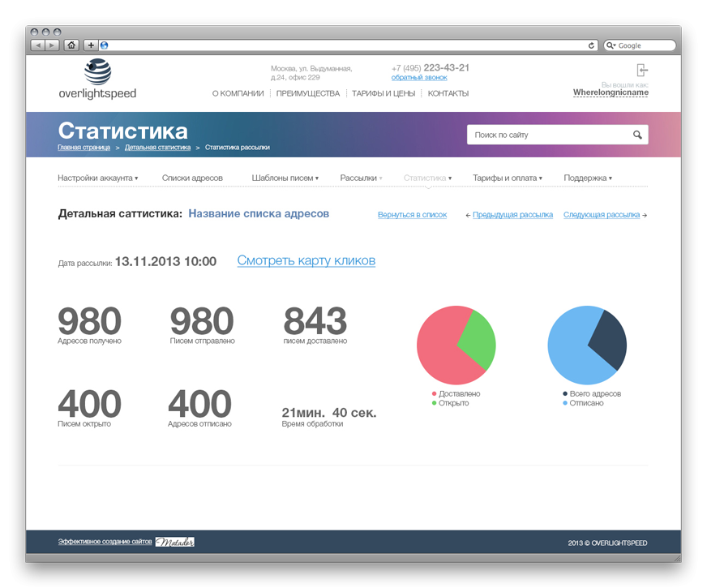Log out using the exit icon
Image resolution: width=707 pixels, height=588 pixels.
pyautogui.click(x=642, y=71)
